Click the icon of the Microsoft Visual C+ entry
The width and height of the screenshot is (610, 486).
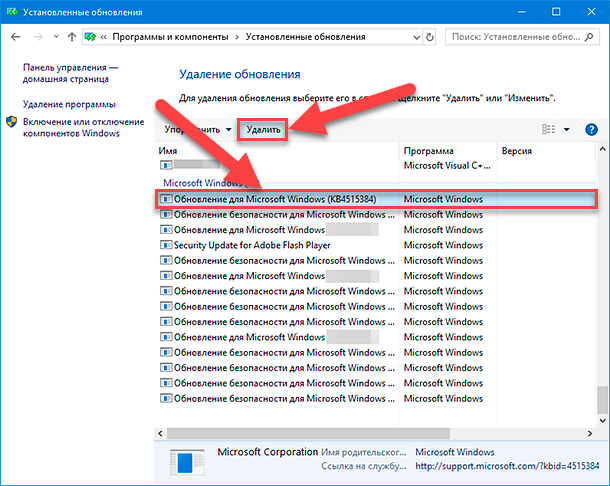click(x=166, y=165)
